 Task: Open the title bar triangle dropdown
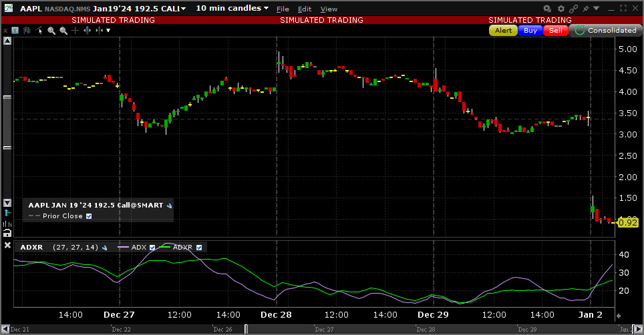tap(597, 8)
